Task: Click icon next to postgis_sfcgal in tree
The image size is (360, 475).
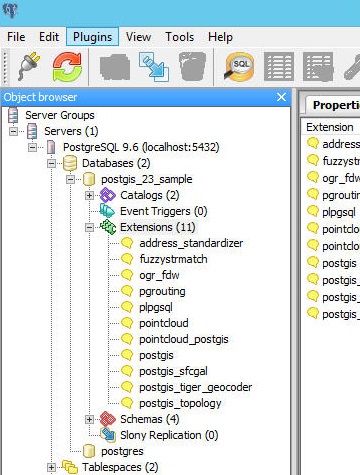Action: coord(127,371)
